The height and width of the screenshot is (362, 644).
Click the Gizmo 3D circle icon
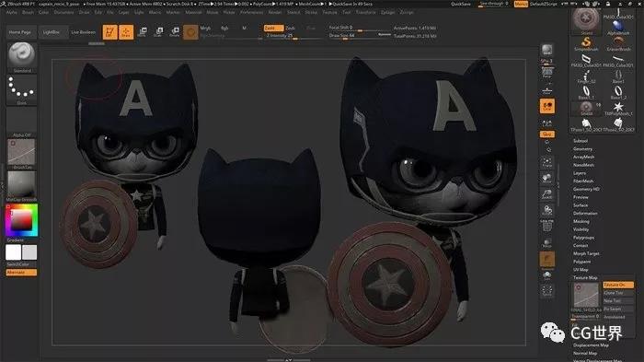point(190,31)
